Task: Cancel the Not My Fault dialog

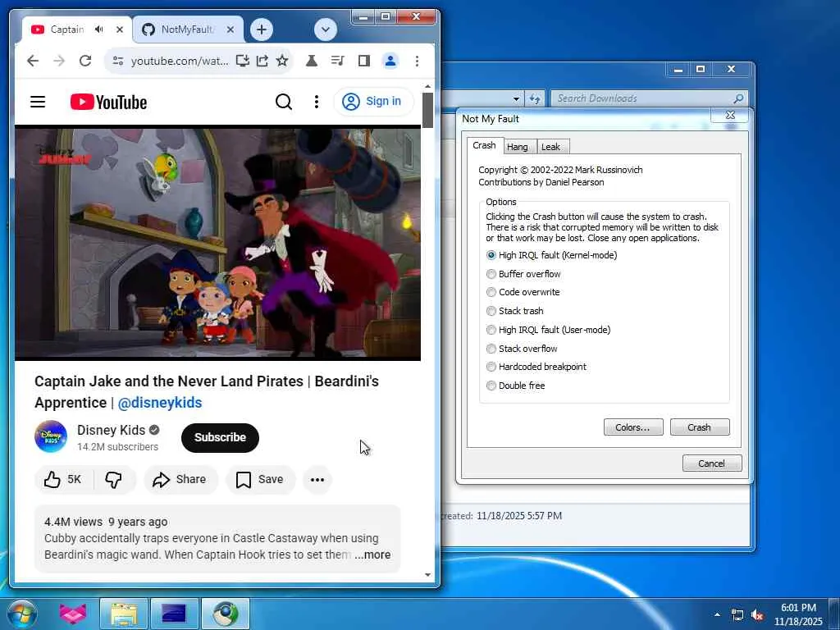Action: point(712,463)
